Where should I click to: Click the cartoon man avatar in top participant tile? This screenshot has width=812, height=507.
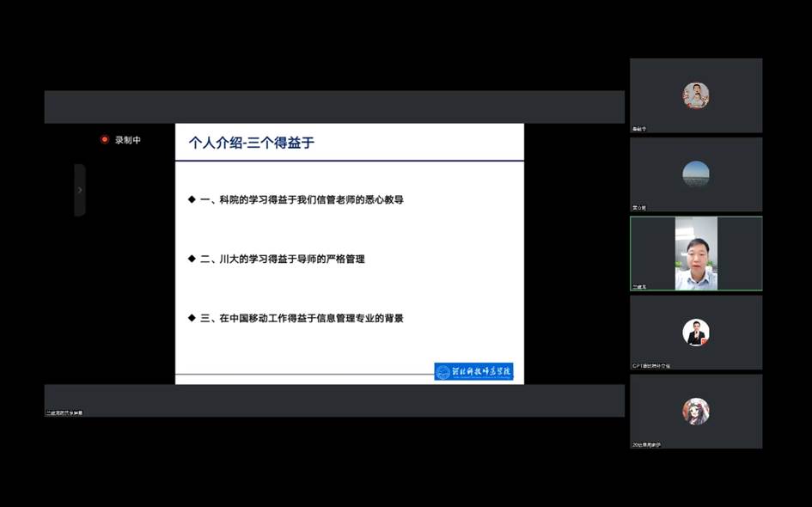pos(695,95)
